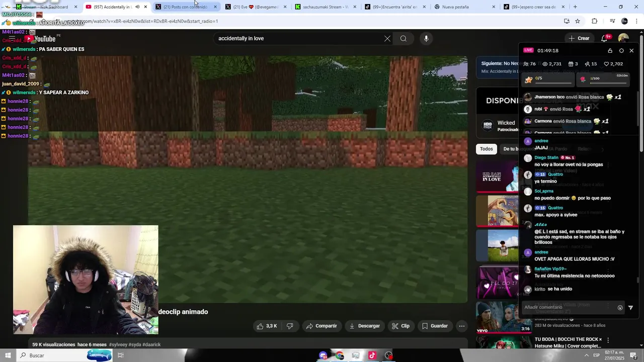This screenshot has width=644, height=362.
Task: Open the Task View taskbar icon
Action: [121, 355]
